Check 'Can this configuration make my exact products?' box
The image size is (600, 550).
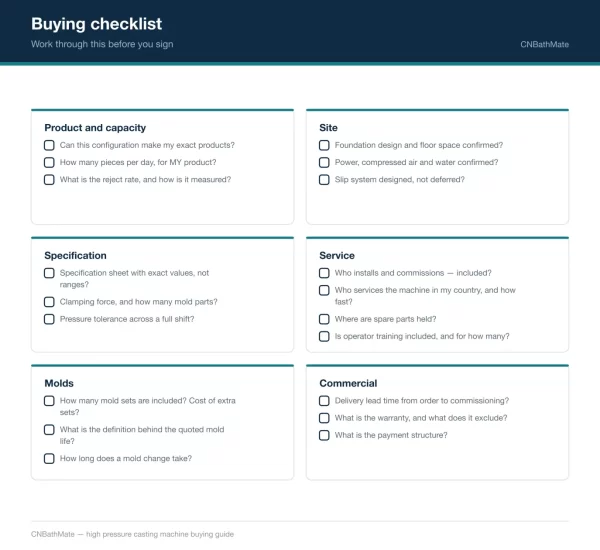(49, 145)
